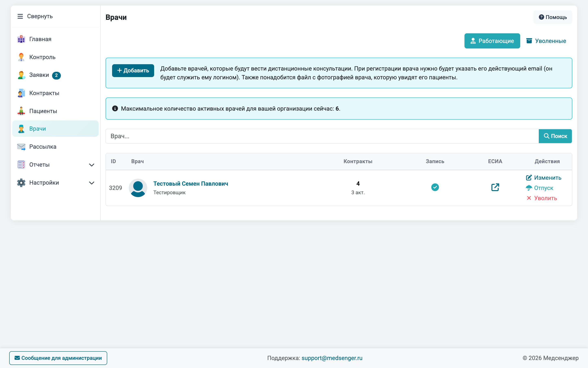This screenshot has width=588, height=368.
Task: Click the Пациенты sidebar icon
Action: click(21, 111)
